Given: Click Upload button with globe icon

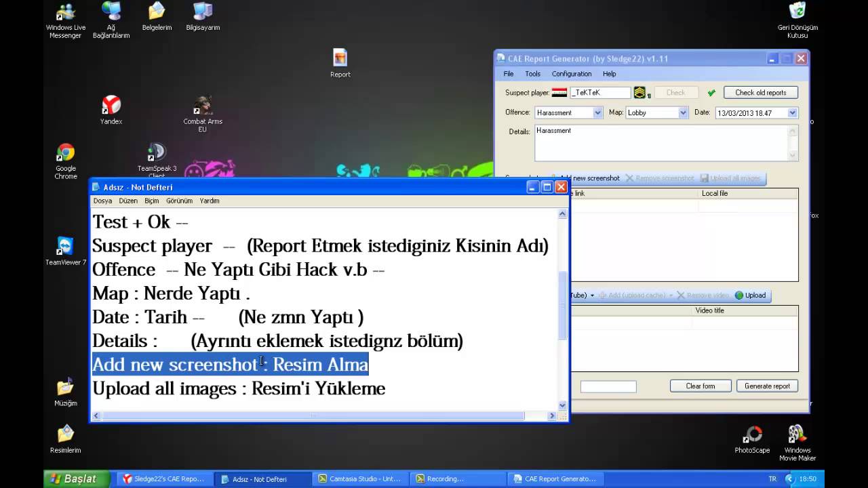Looking at the screenshot, I should click(751, 296).
